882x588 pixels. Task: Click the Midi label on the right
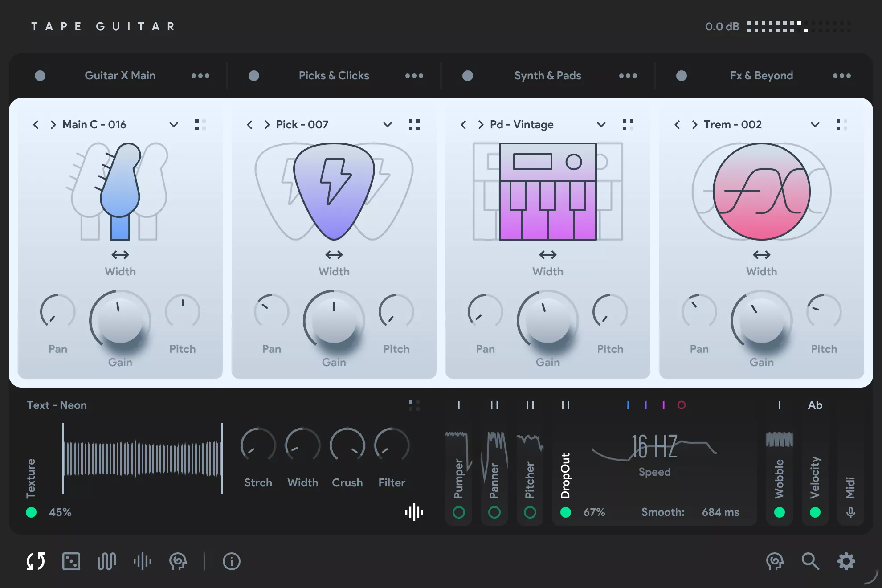point(851,486)
